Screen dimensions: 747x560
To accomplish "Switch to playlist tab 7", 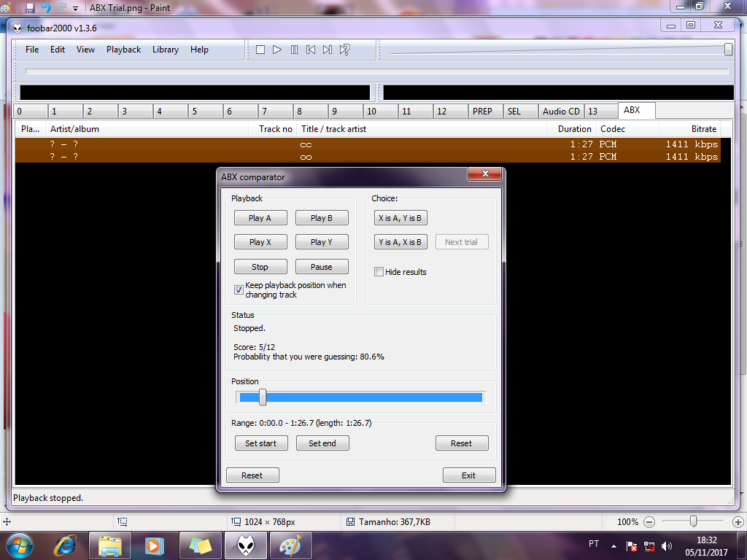I will point(275,112).
